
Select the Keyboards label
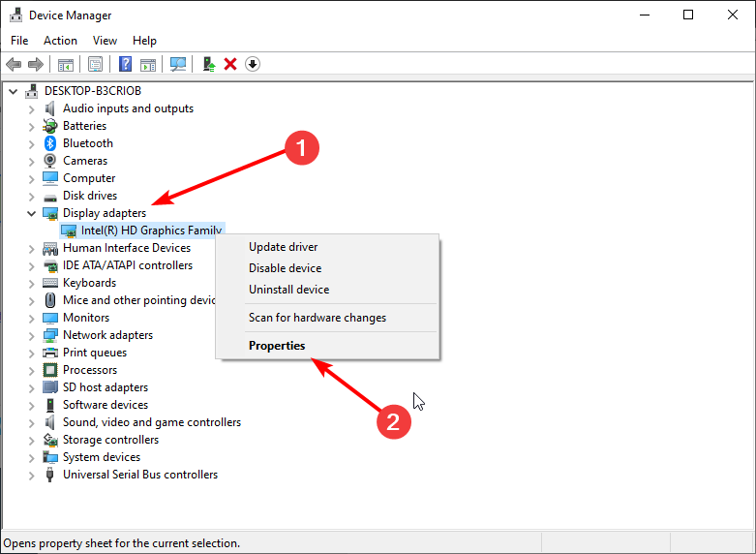pos(89,283)
